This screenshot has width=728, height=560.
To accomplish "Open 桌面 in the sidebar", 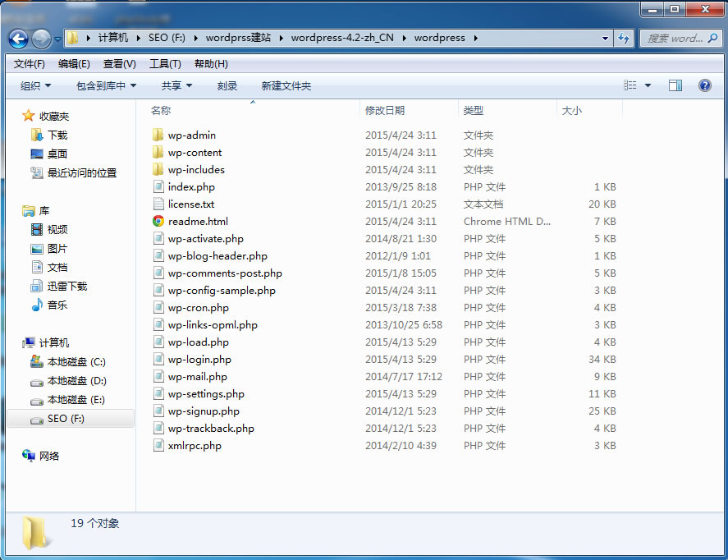I will pyautogui.click(x=57, y=154).
